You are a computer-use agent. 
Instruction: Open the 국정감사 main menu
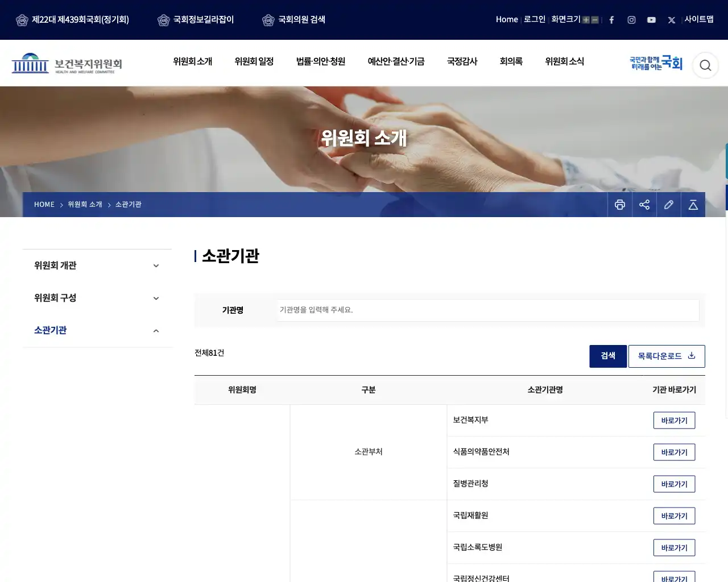tap(462, 61)
